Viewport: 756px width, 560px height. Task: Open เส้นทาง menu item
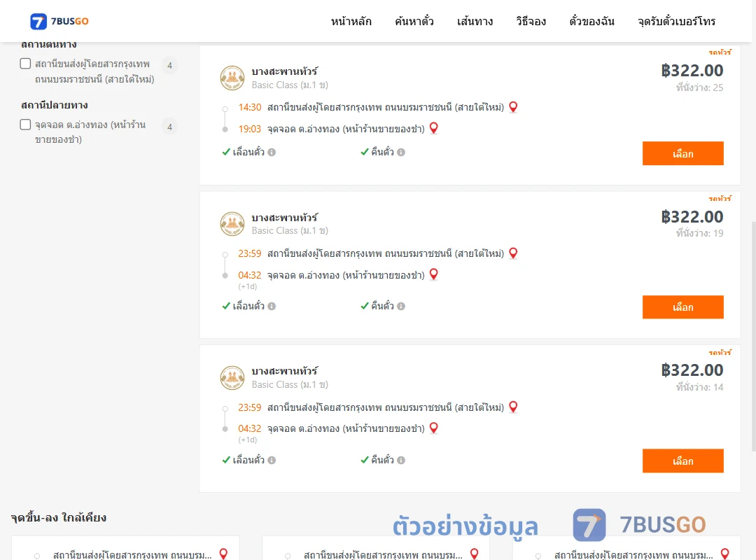(475, 21)
